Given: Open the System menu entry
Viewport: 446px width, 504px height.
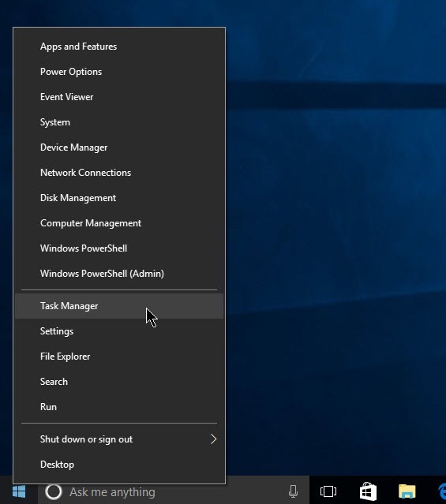Looking at the screenshot, I should (119, 122).
